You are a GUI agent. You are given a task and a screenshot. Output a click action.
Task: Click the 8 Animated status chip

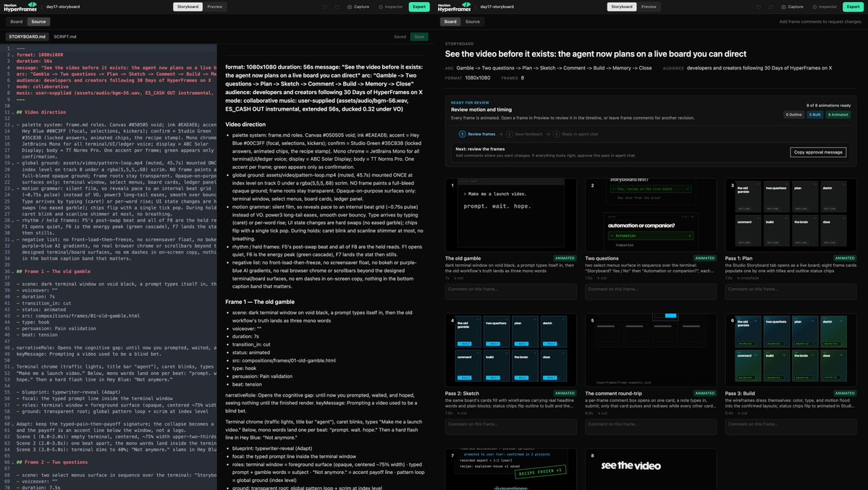[838, 114]
